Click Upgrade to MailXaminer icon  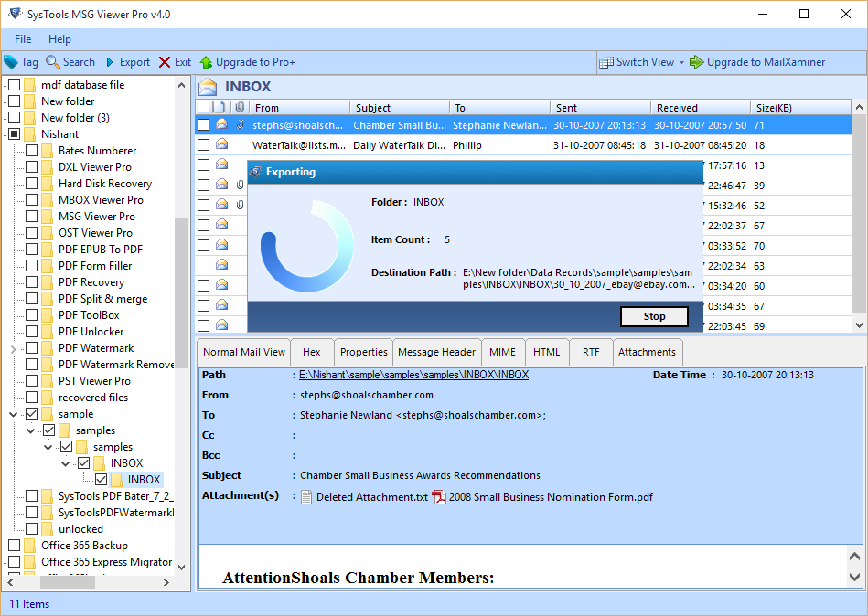[696, 62]
